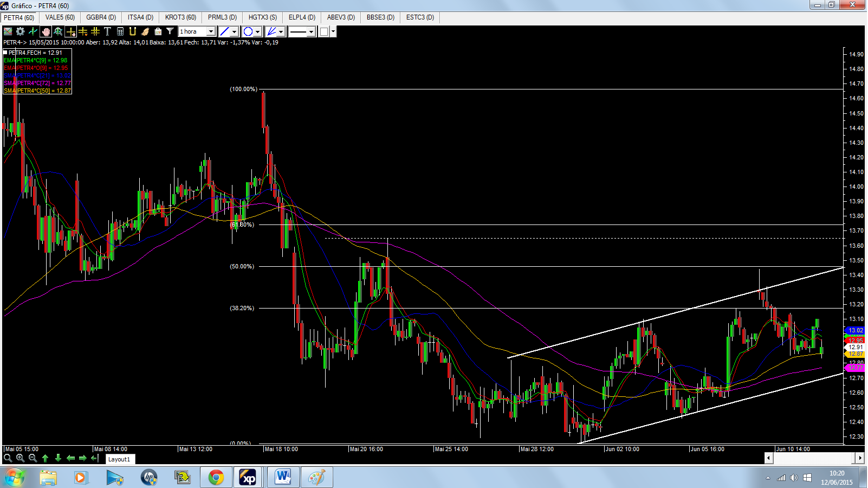
Task: Open Microsoft Word from taskbar
Action: [282, 478]
